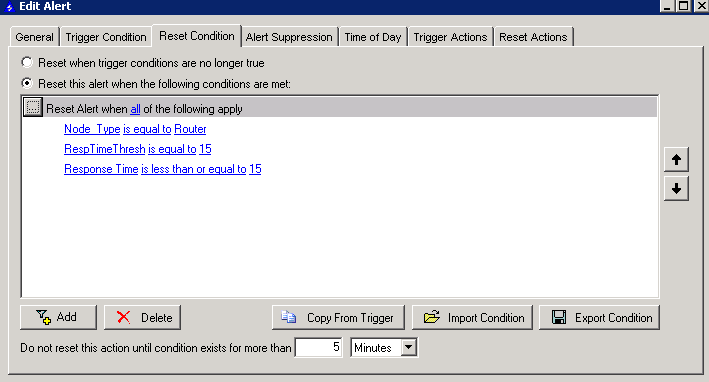Open the Trigger Actions tab
This screenshot has height=382, width=709.
pos(450,37)
